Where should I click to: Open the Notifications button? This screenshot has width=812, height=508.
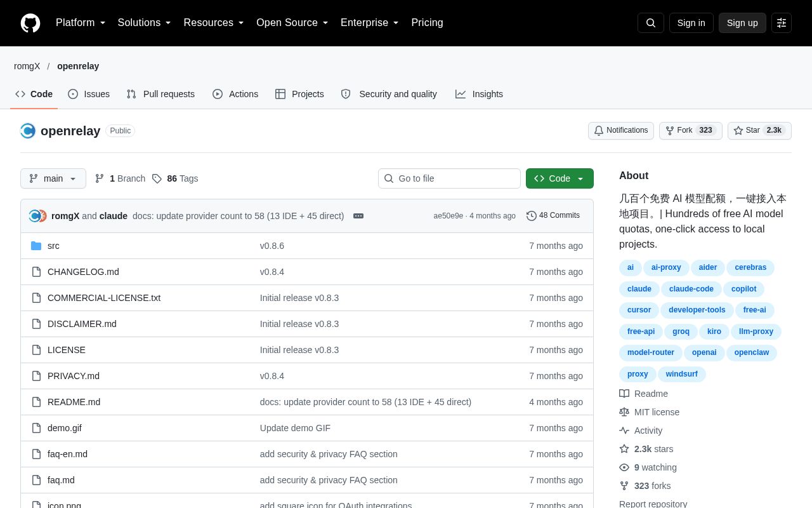coord(621,131)
